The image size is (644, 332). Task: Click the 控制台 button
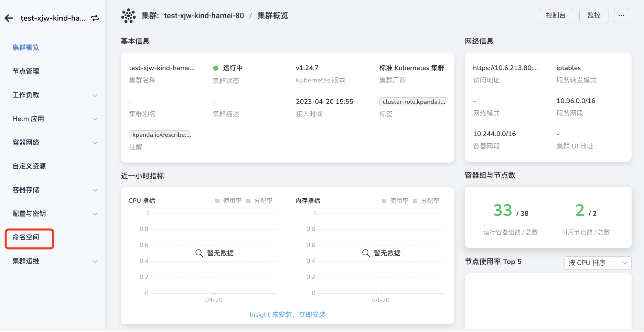point(556,15)
